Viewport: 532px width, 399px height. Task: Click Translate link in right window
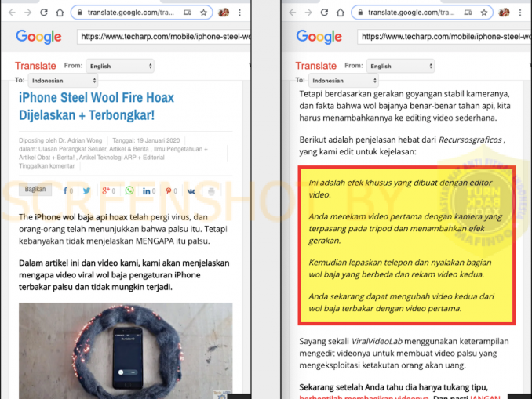pos(316,66)
